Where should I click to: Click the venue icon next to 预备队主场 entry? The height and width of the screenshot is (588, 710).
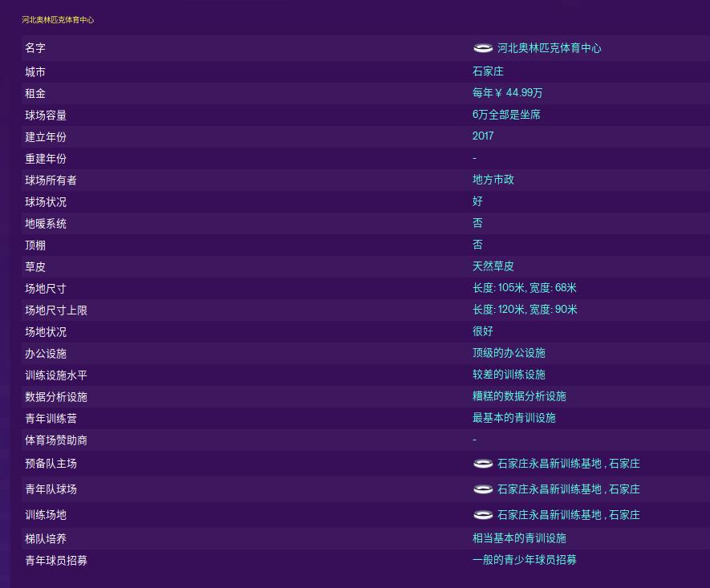coord(482,463)
